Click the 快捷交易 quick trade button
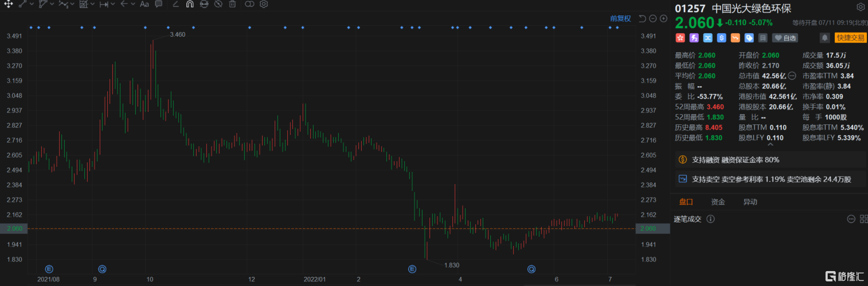 [850, 38]
